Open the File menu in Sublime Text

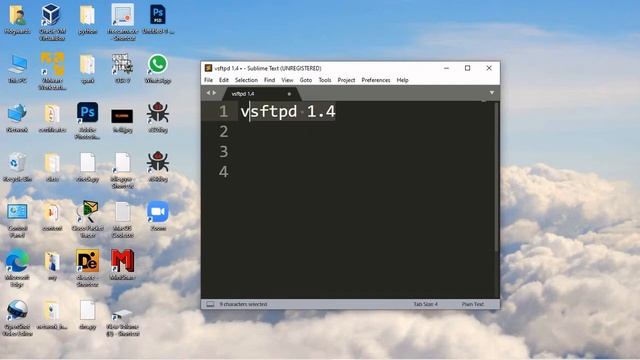tap(208, 80)
